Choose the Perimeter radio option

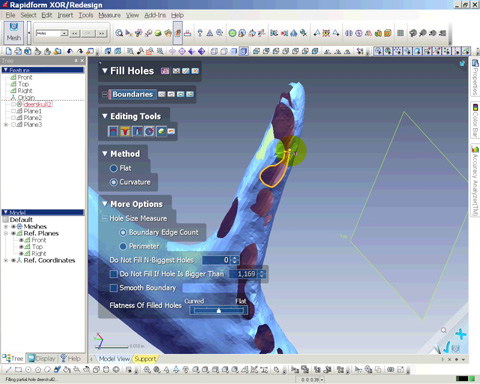(123, 246)
